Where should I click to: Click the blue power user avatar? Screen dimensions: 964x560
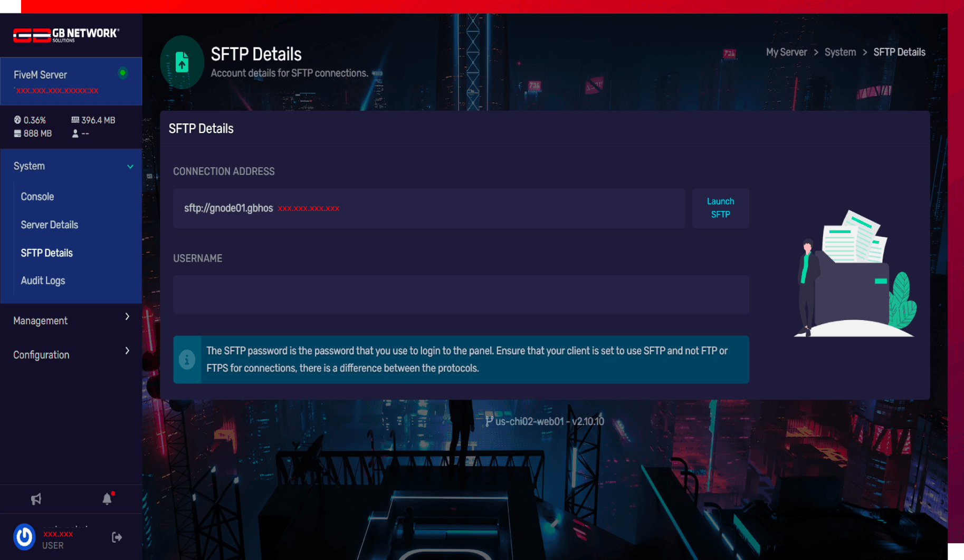(x=24, y=537)
